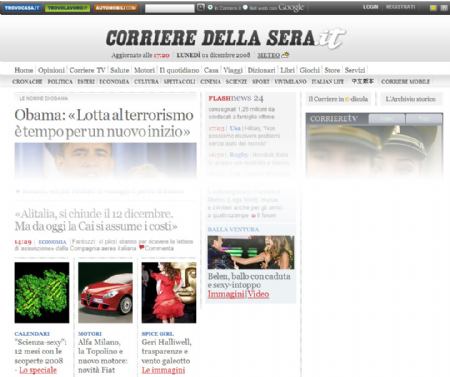The width and height of the screenshot is (450, 377).
Task: Open the Opinioni menu item
Action: click(x=51, y=70)
